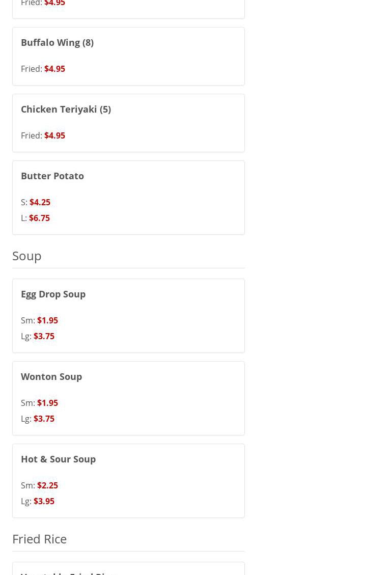Choose Chicken Teriyaki's Fried $4.95 option
This screenshot has height=575, width=392.
54,135
